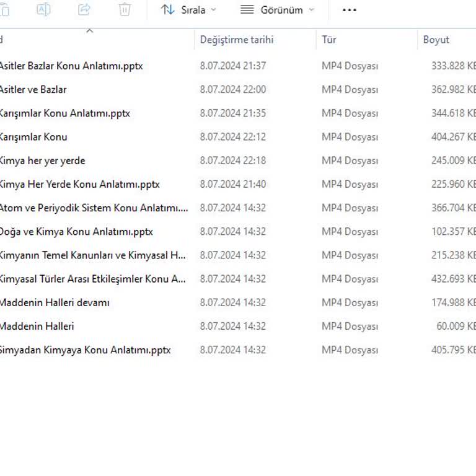Select the Asitler ve Bazlar file
Screen dimensions: 476x476
(x=33, y=89)
